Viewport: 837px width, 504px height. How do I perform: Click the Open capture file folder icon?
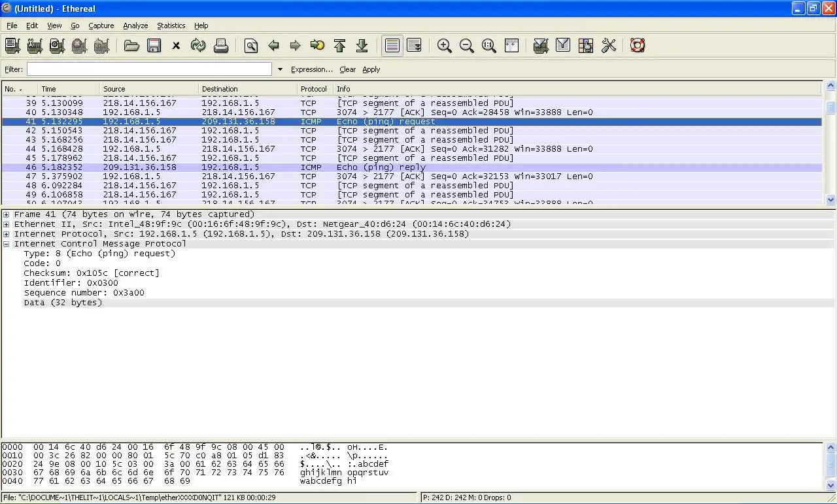pyautogui.click(x=131, y=46)
